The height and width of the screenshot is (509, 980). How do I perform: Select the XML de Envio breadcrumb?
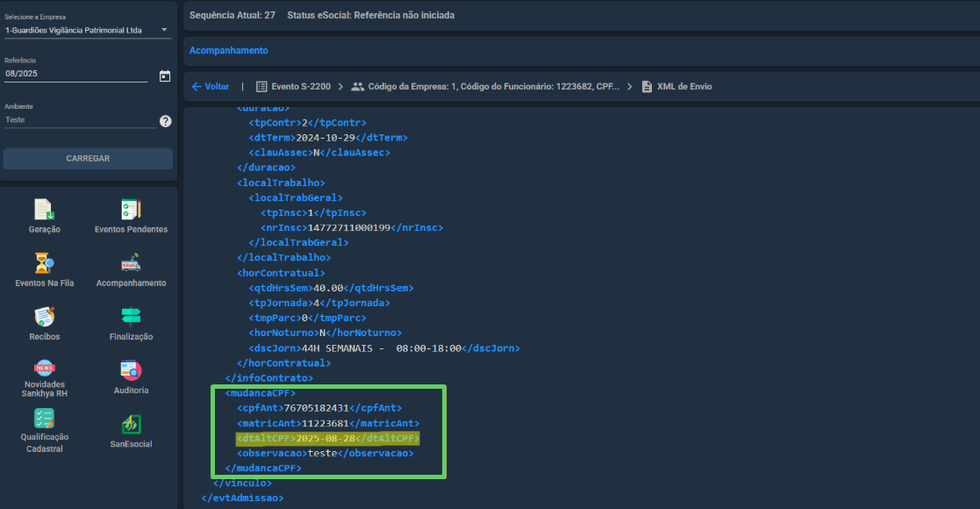pos(684,87)
